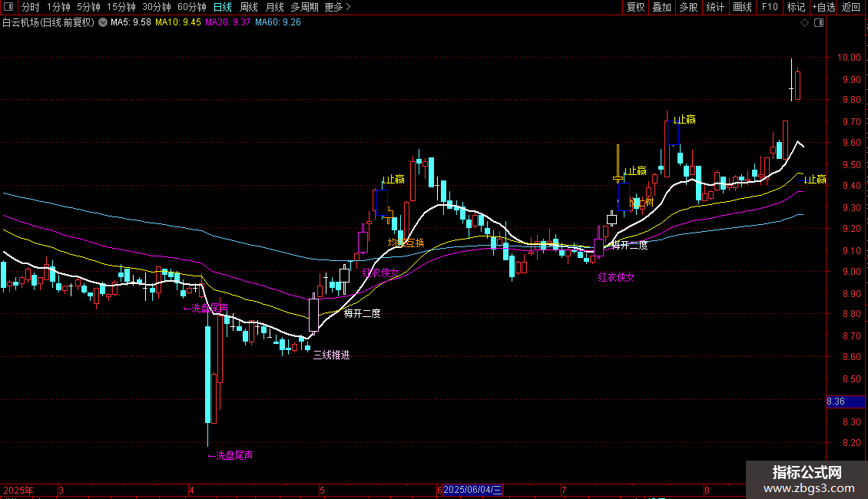Open the 多周期 multi-period view
Viewport: 868px width, 499px height.
[304, 7]
